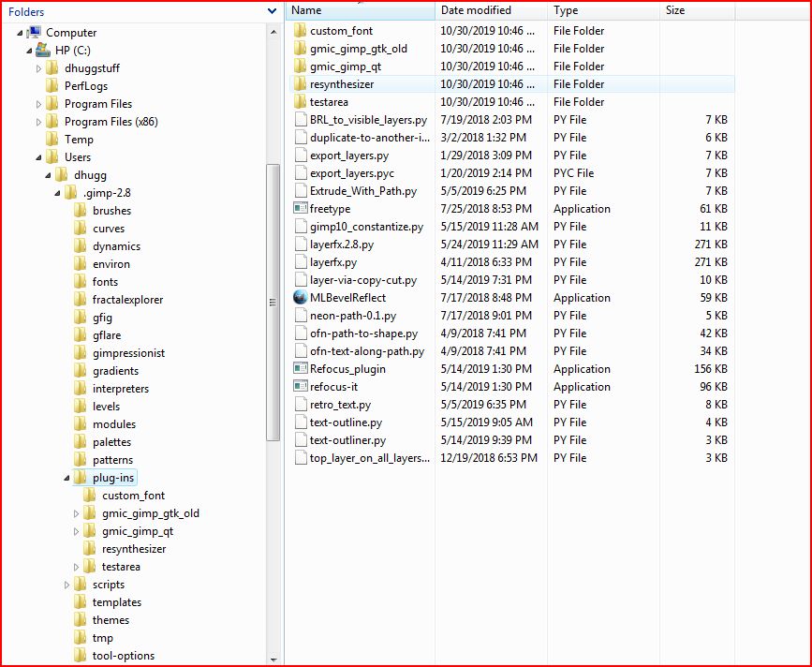
Task: Click the patterns folder icon in tree
Action: tap(81, 460)
